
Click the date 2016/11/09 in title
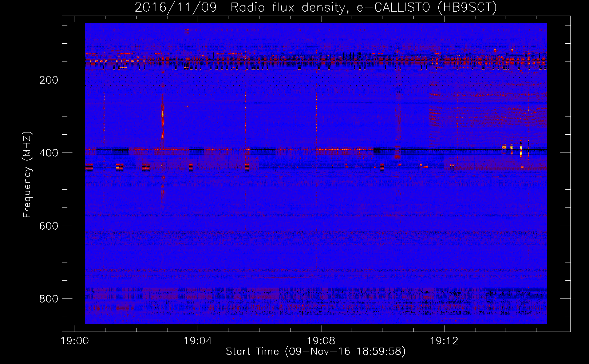point(175,7)
